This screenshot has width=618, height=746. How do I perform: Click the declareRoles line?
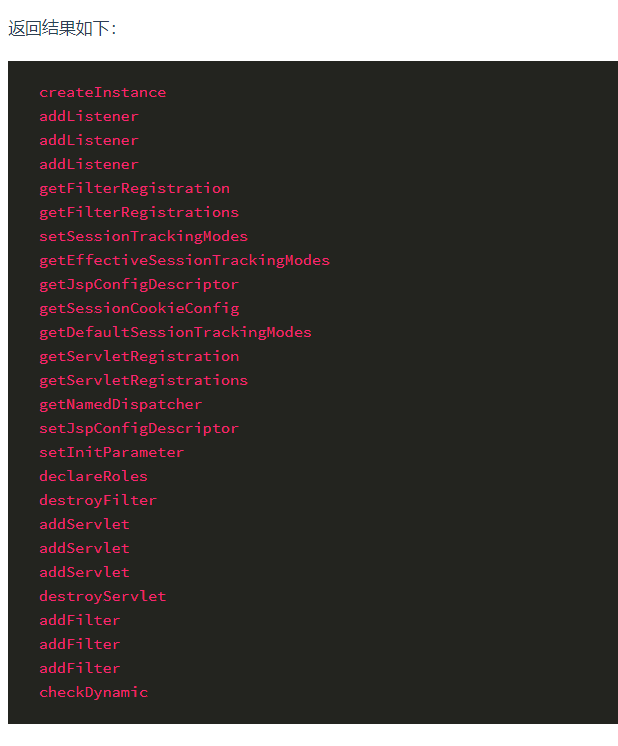click(x=93, y=477)
